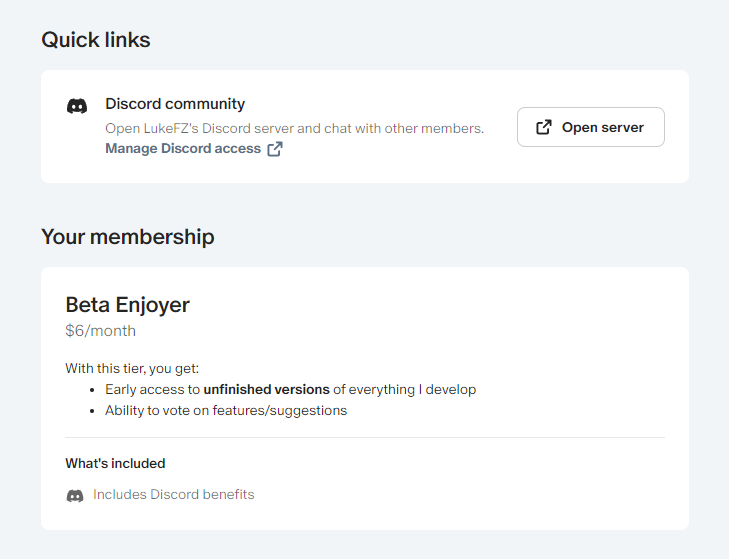Select the Beta Enjoyer tier name

[x=127, y=304]
